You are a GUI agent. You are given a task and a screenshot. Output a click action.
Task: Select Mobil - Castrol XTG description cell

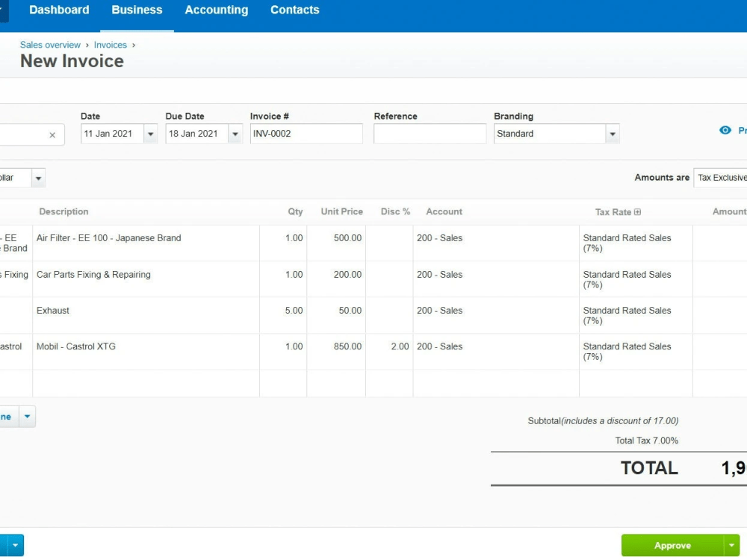click(146, 352)
